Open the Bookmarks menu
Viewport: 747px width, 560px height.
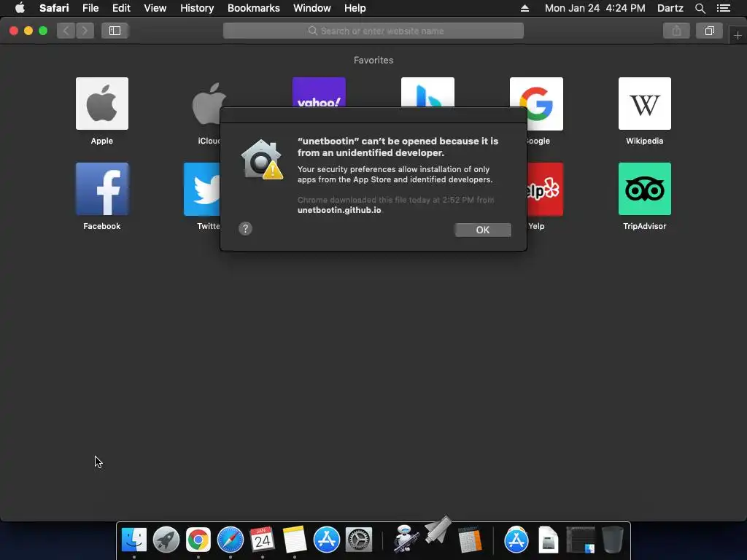pos(253,8)
